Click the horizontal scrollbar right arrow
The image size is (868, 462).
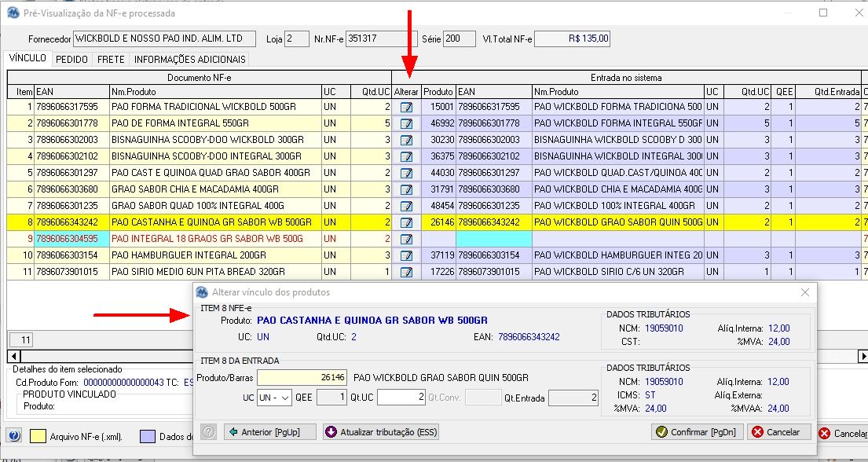[863, 356]
